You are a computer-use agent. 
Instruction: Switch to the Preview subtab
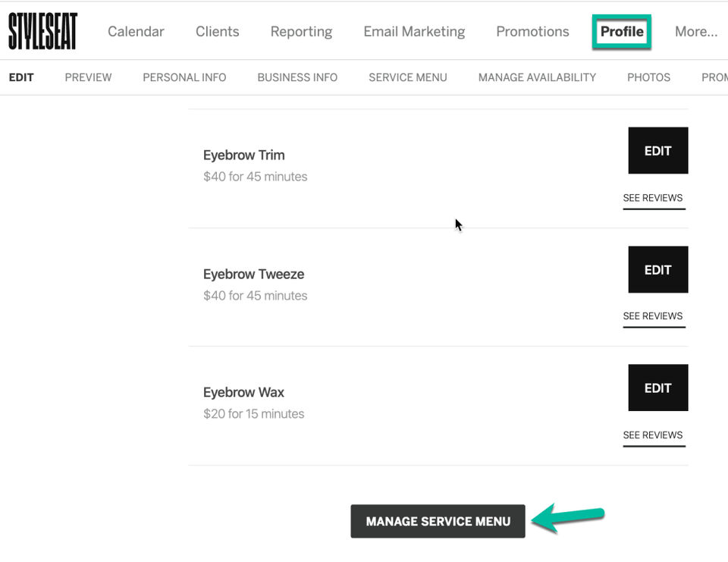pyautogui.click(x=88, y=77)
